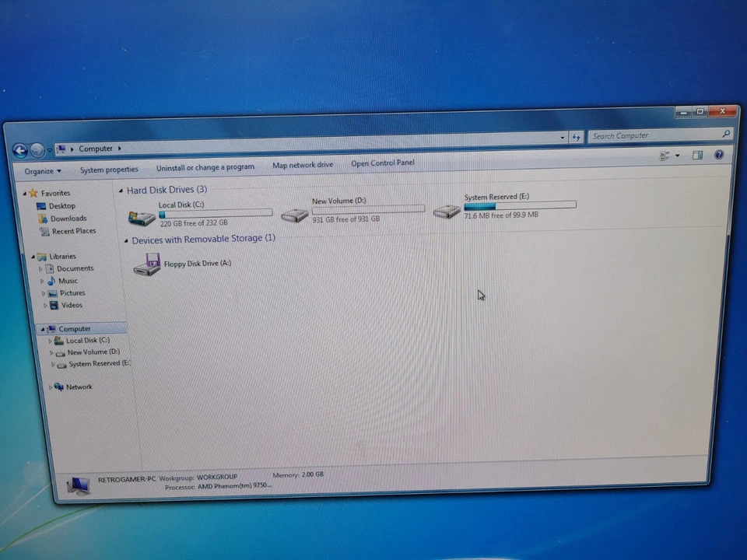Screen dimensions: 747x560
Task: Open Help via the blue question mark icon
Action: (718, 155)
